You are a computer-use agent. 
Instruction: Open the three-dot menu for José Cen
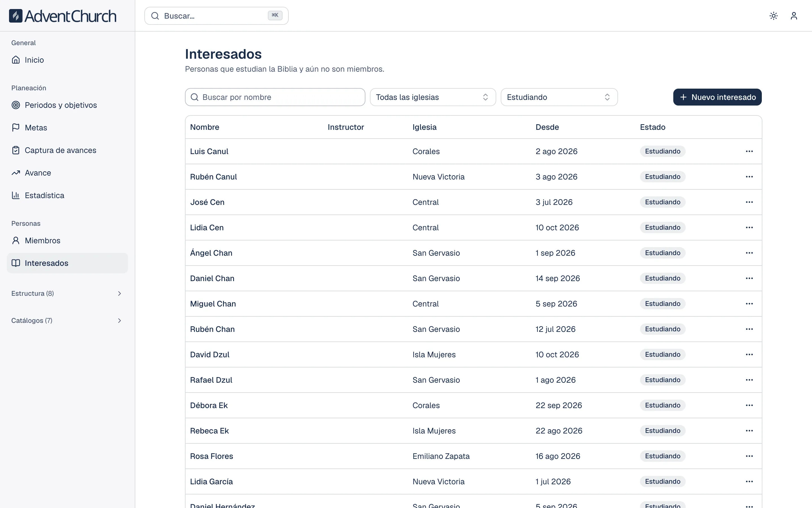click(x=749, y=202)
